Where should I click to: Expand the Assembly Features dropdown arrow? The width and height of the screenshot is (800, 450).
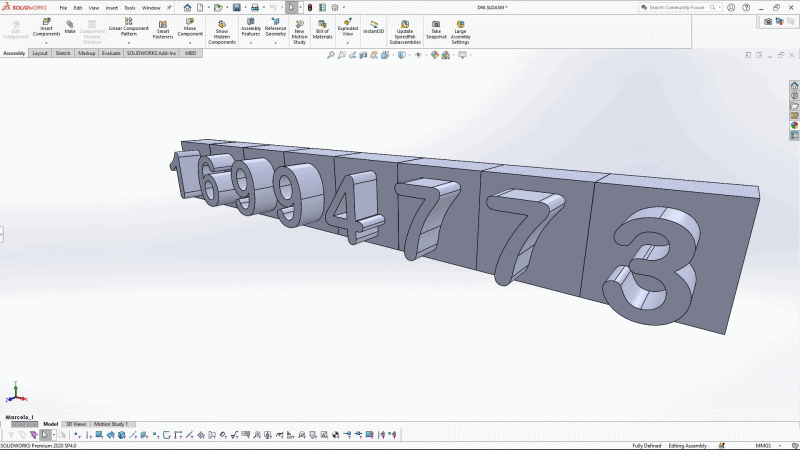[251, 43]
